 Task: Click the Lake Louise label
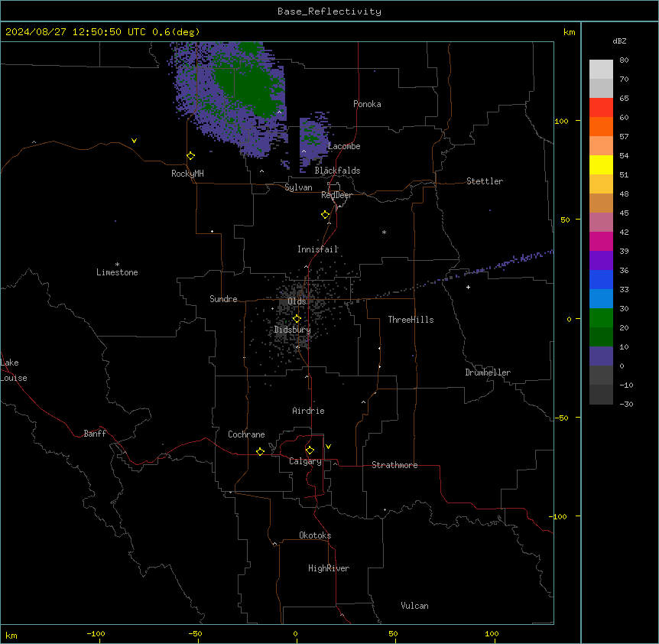(14, 370)
